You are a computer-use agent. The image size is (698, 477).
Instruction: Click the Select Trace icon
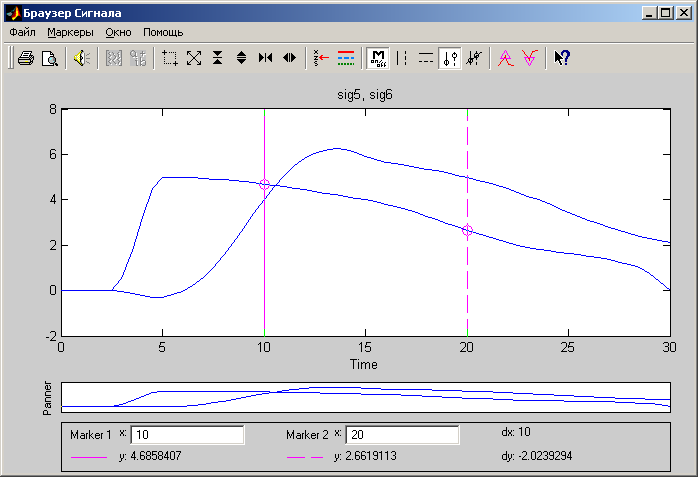pos(321,58)
